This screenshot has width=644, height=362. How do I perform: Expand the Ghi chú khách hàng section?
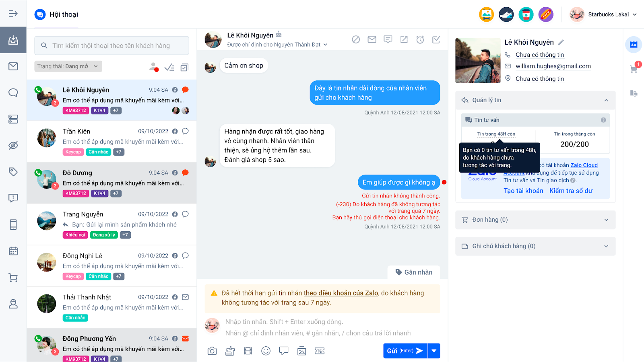pos(535,246)
